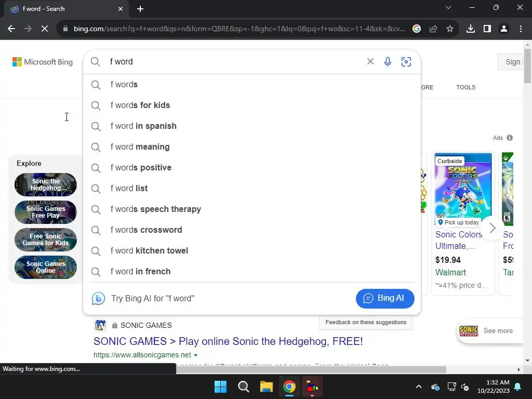Click Chrome icon in taskbar
532x399 pixels.
pyautogui.click(x=289, y=387)
